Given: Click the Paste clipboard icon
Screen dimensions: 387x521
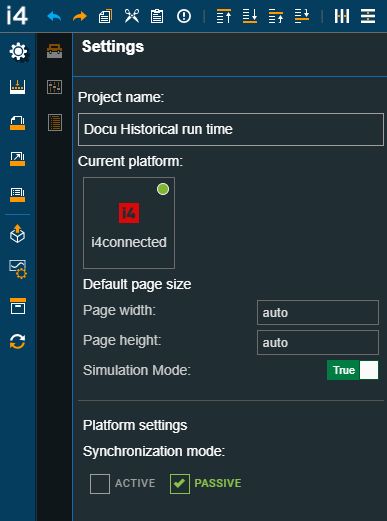Looking at the screenshot, I should pyautogui.click(x=157, y=16).
